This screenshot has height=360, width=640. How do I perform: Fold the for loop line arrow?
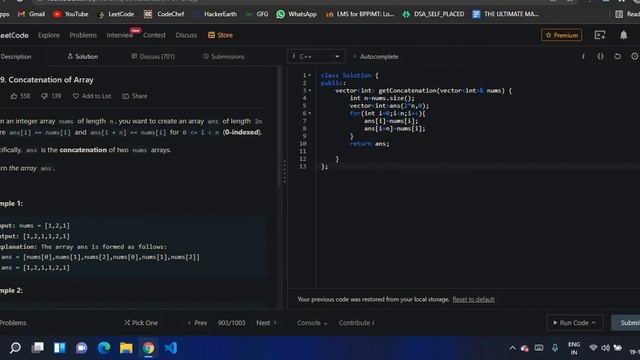(310, 113)
